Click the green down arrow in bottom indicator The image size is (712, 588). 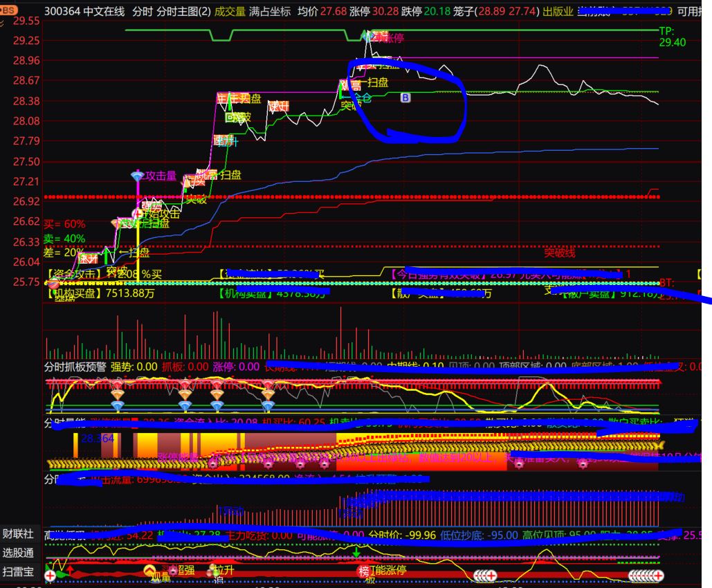(x=356, y=552)
